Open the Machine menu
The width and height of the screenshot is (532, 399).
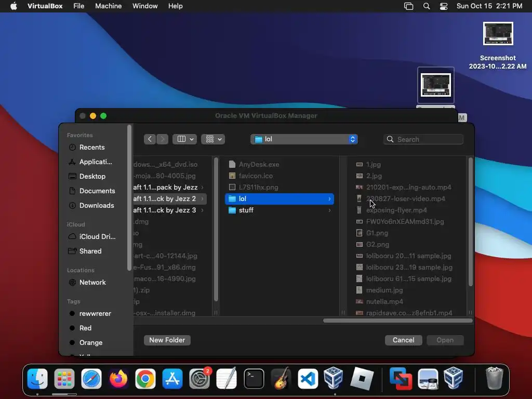(108, 6)
